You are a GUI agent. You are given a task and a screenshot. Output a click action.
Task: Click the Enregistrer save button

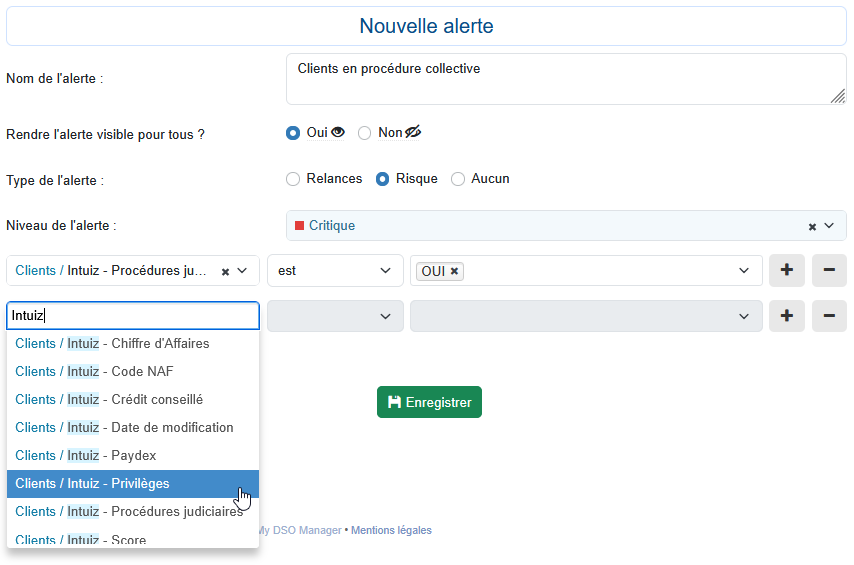[x=429, y=402]
